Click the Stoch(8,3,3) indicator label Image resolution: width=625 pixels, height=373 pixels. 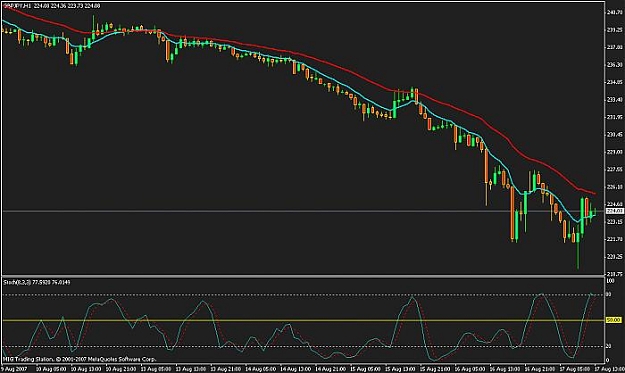(17, 283)
